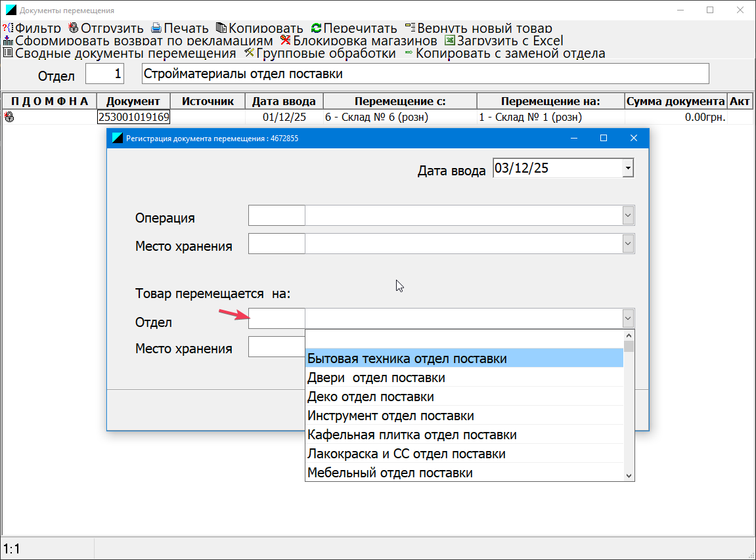The image size is (756, 560).
Task: Click the Копировать documents icon
Action: 221,28
